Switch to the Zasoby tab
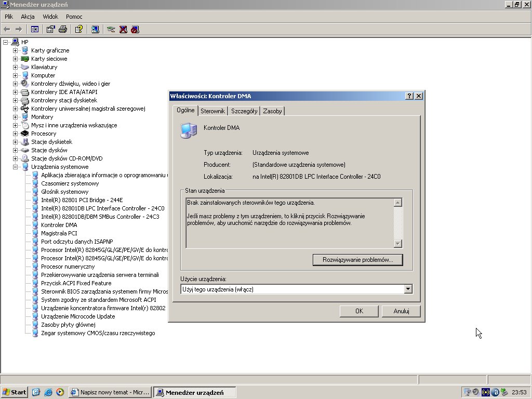Viewport: 532px width, 399px height. [x=272, y=111]
